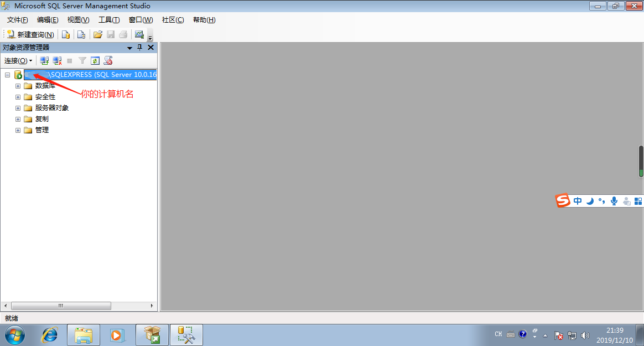Click the volume speaker tray icon
The image size is (644, 346).
pos(585,335)
